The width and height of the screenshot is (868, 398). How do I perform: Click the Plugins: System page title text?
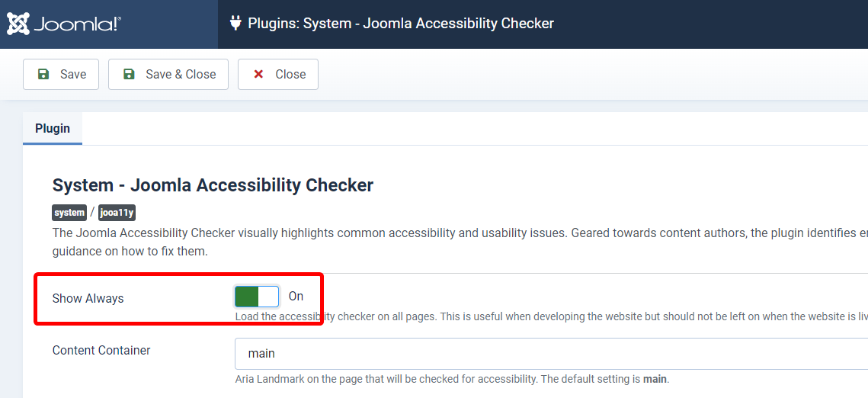pos(401,23)
